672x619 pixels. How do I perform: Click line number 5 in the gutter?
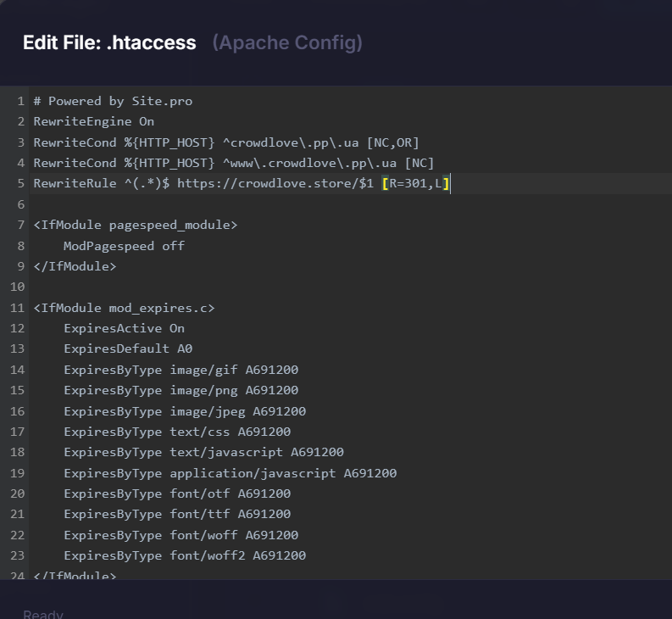(20, 183)
